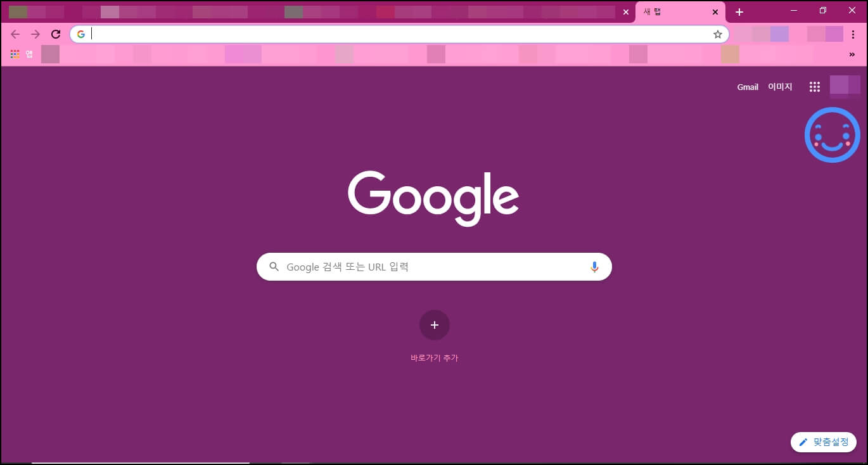Viewport: 868px width, 465px height.
Task: Go forward with the forward arrow
Action: [35, 34]
